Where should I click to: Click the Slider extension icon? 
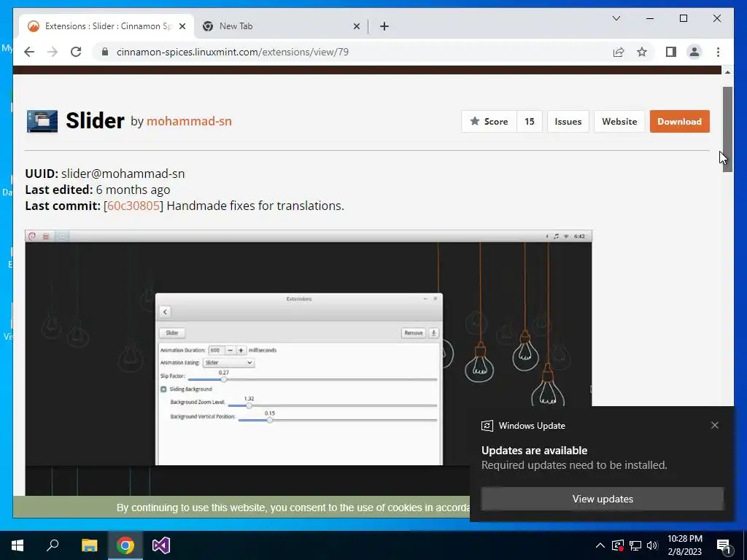[x=42, y=121]
